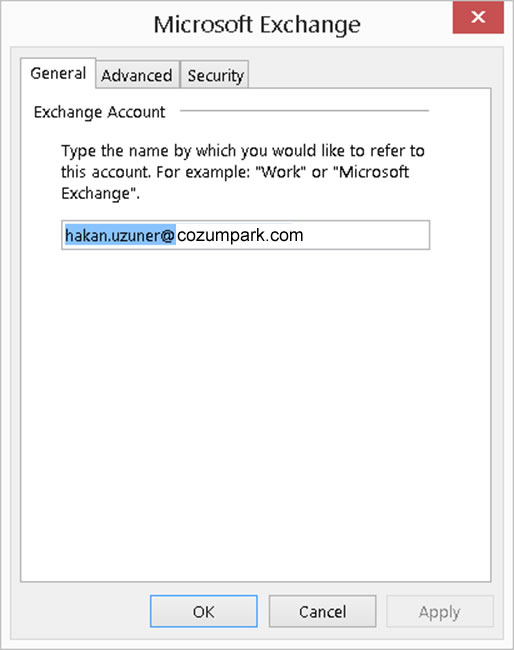This screenshot has height=650, width=514.
Task: Click the Microsoft Exchange title text
Action: point(257,25)
